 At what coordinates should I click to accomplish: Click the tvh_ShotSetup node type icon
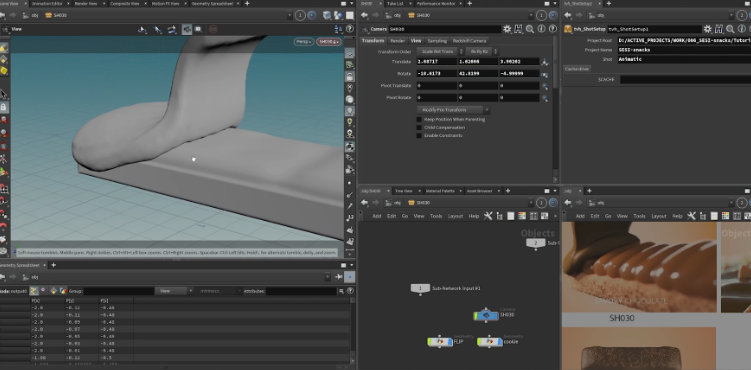568,29
